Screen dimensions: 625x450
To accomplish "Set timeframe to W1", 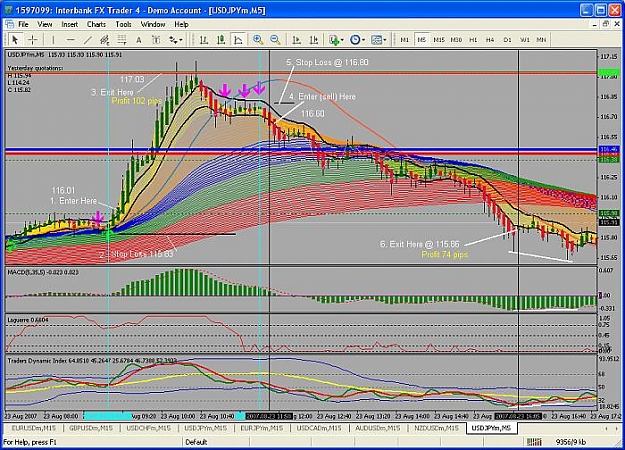I will click(525, 40).
